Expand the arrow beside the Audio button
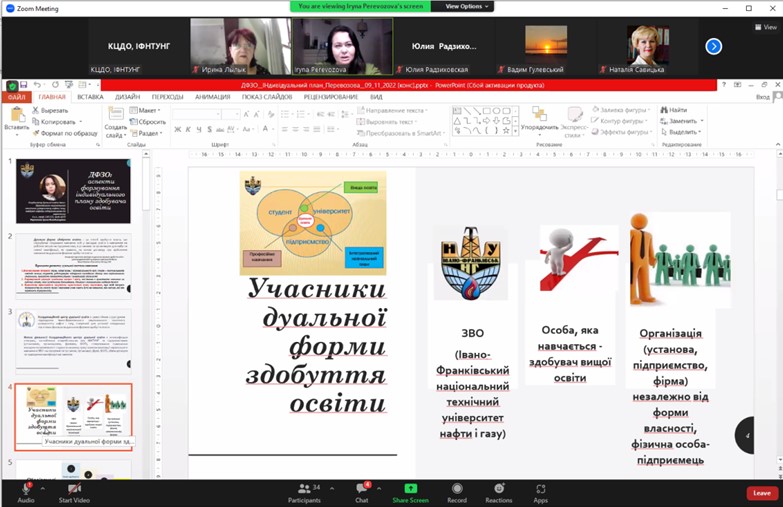Viewport: 783px width, 507px height. tap(44, 487)
